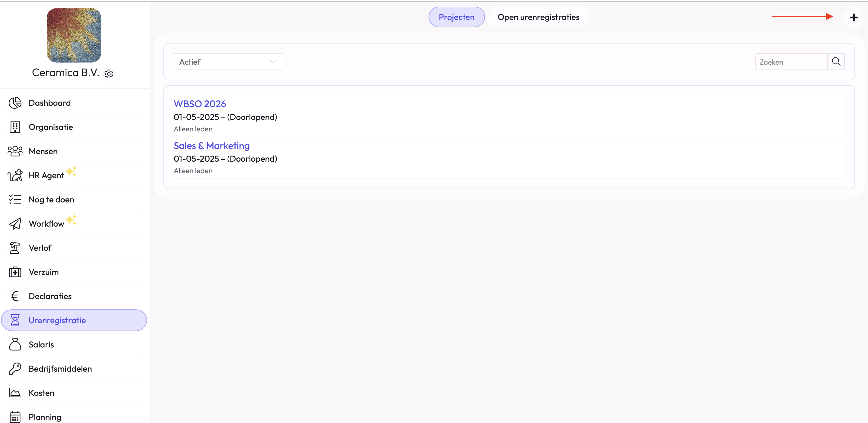Expand the Actief status dropdown

coord(228,62)
